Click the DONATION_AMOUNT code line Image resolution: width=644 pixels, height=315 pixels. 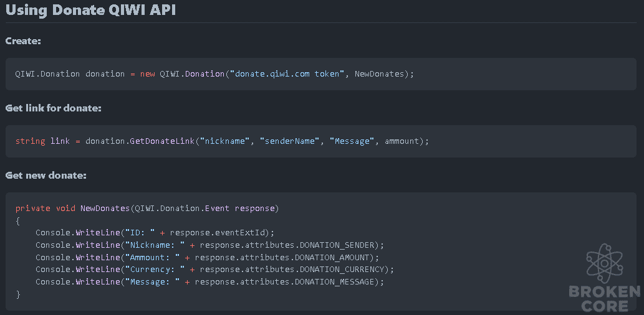(207, 258)
